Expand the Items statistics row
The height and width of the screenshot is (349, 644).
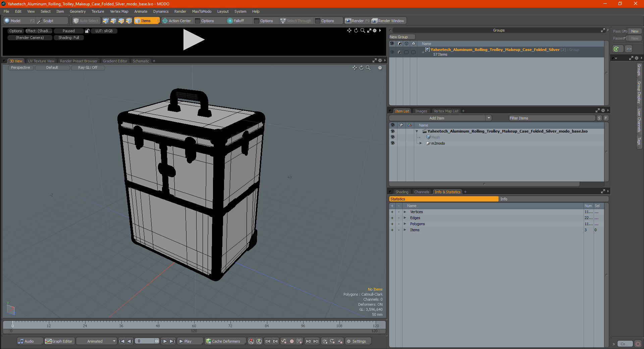405,230
